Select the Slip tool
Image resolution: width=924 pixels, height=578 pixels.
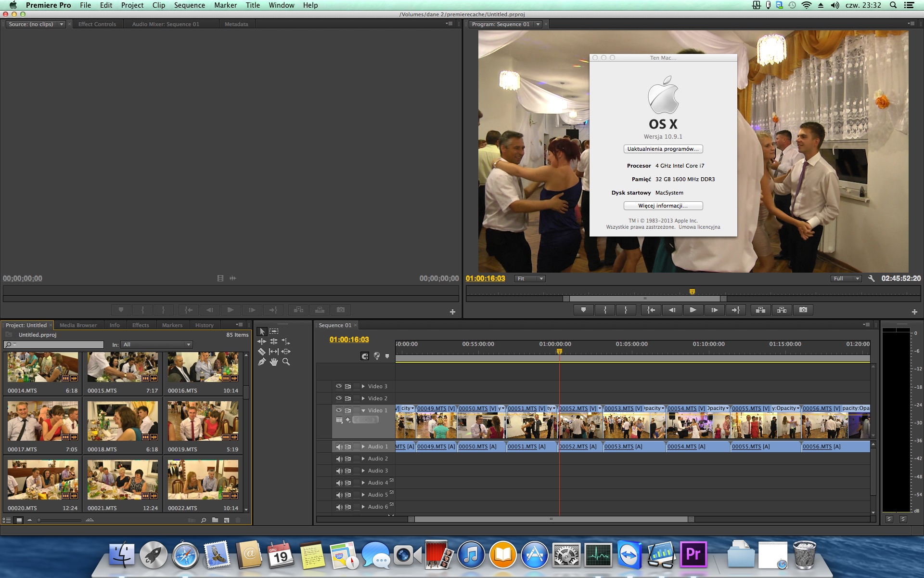coord(274,352)
